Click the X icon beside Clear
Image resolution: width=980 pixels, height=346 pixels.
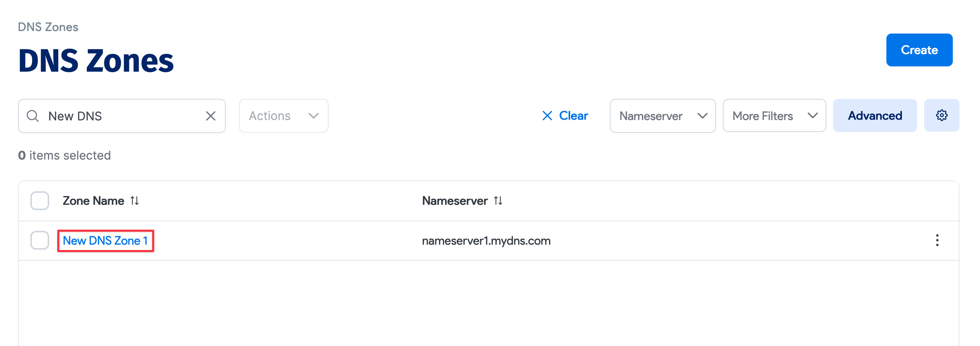tap(547, 115)
